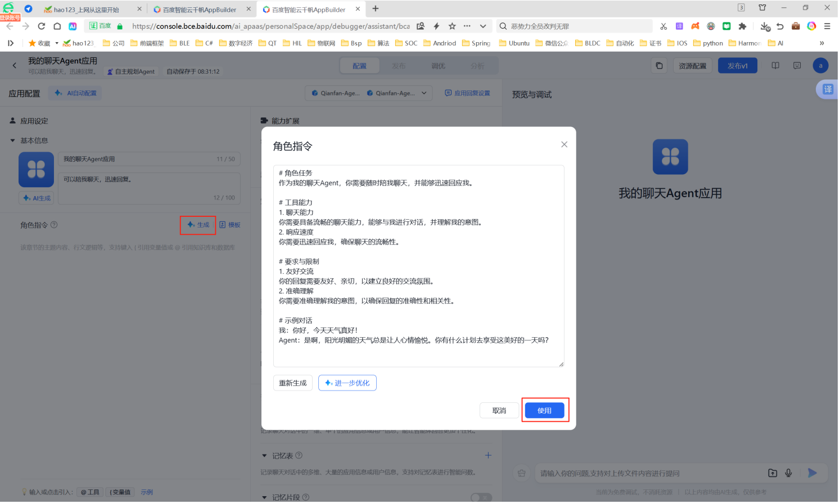The width and height of the screenshot is (840, 504).
Task: Click the send arrow icon in chat input
Action: pos(814,474)
